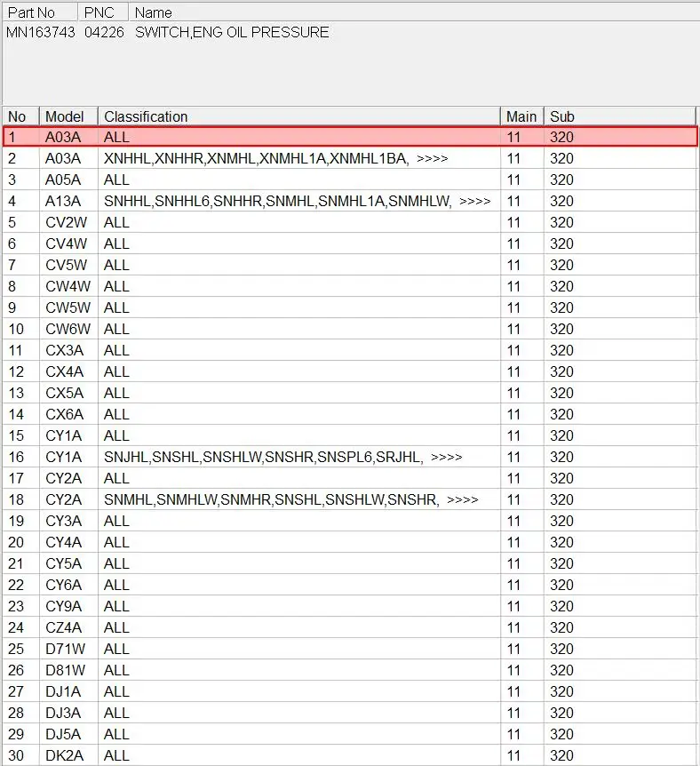Expand the >>>> in row 18
The width and height of the screenshot is (700, 766).
pyautogui.click(x=463, y=499)
